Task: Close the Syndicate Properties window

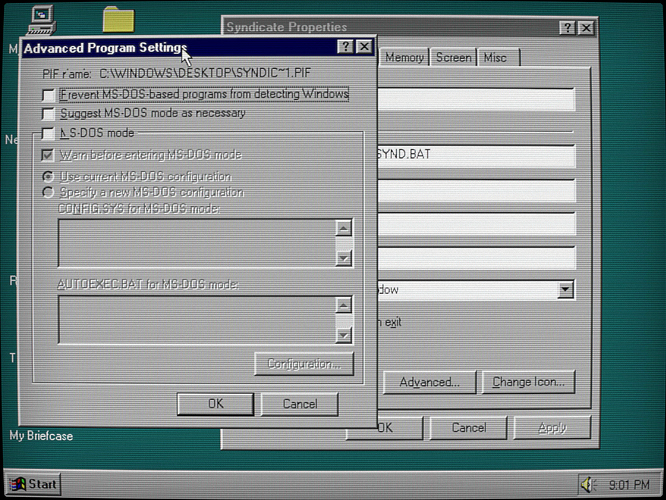Action: 585,28
